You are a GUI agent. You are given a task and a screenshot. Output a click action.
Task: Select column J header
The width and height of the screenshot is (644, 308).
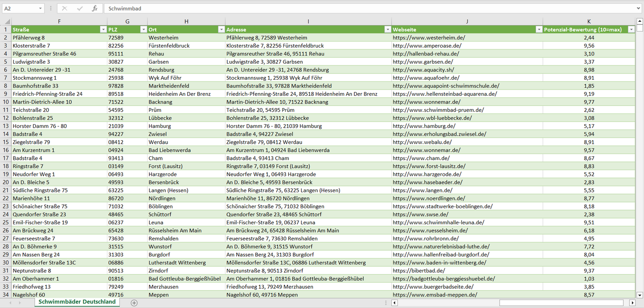pos(467,21)
